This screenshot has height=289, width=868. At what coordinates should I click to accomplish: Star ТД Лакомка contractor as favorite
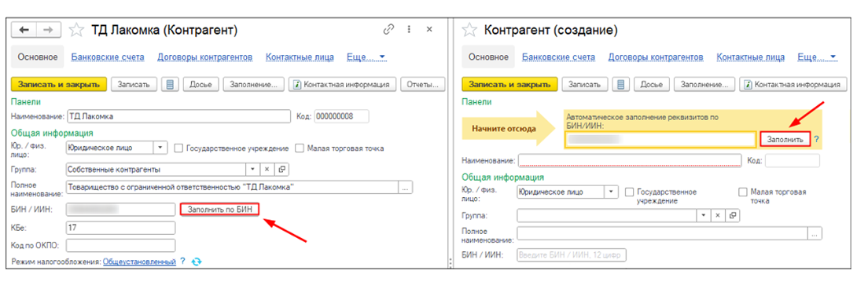point(76,30)
